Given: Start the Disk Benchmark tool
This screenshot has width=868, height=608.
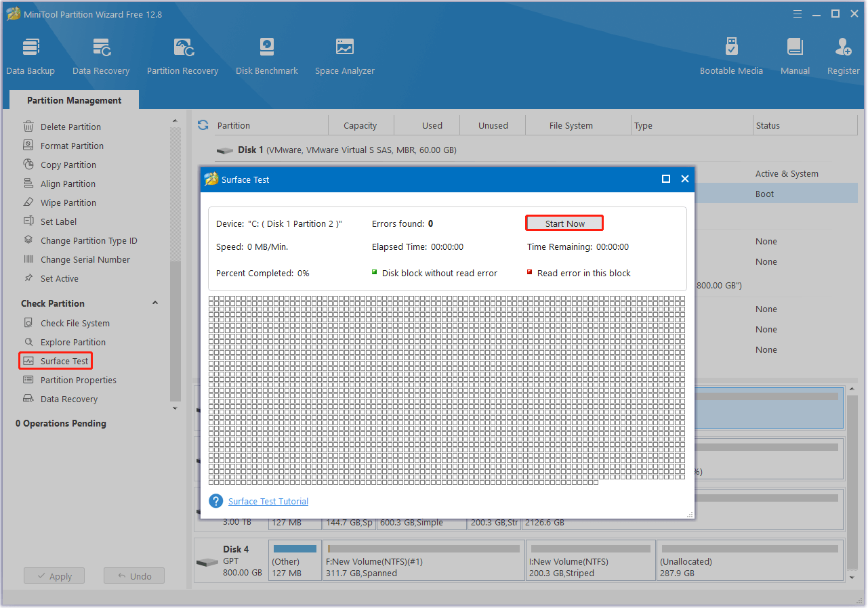Looking at the screenshot, I should pyautogui.click(x=267, y=56).
